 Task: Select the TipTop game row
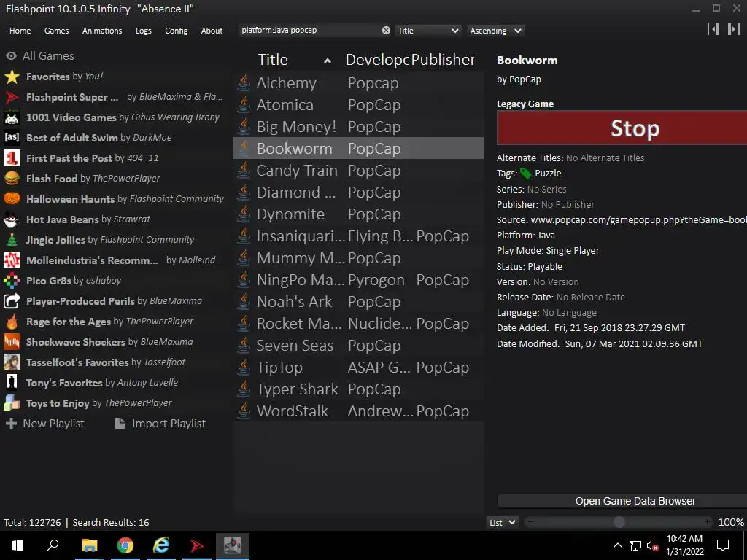[359, 367]
